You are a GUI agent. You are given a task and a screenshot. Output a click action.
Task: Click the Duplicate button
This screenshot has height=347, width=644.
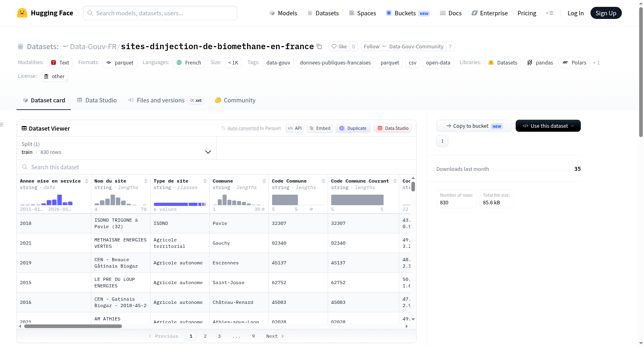coord(353,128)
